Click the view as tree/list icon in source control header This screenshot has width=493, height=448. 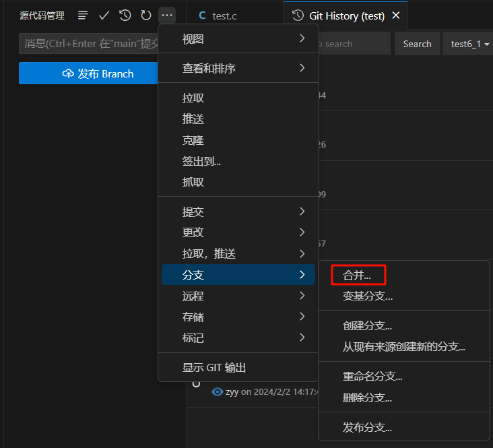pos(83,15)
